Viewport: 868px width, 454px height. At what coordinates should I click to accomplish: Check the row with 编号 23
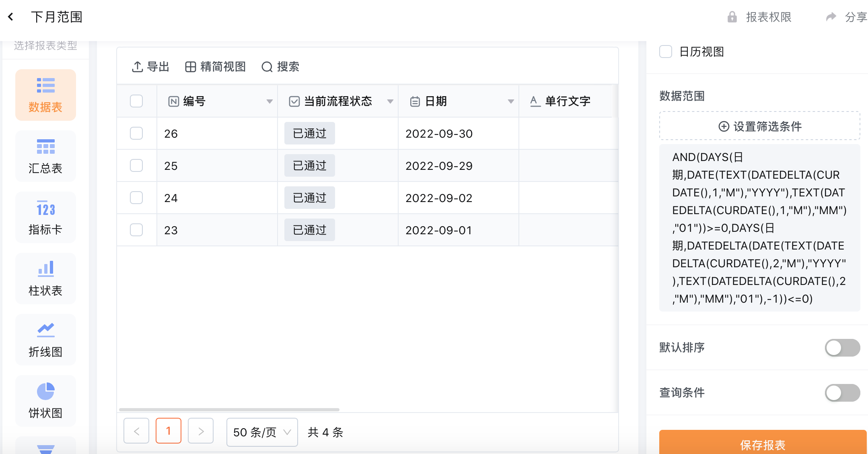click(x=136, y=230)
